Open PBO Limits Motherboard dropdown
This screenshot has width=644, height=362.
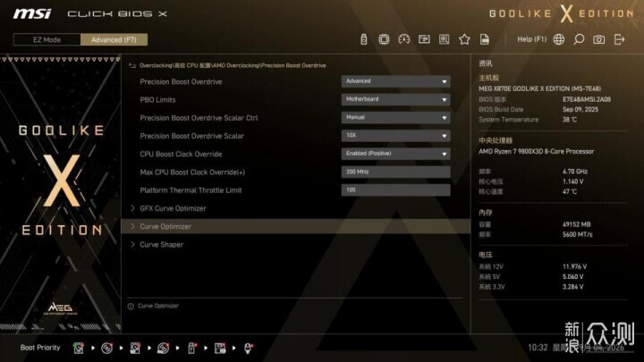point(395,99)
